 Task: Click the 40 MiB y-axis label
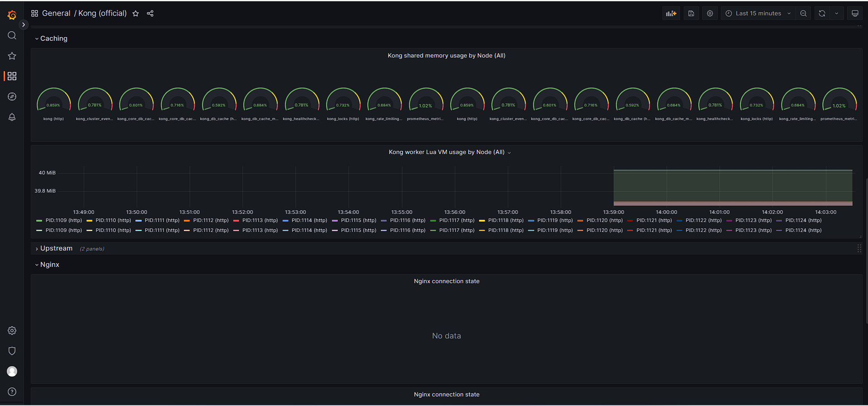pos(47,173)
